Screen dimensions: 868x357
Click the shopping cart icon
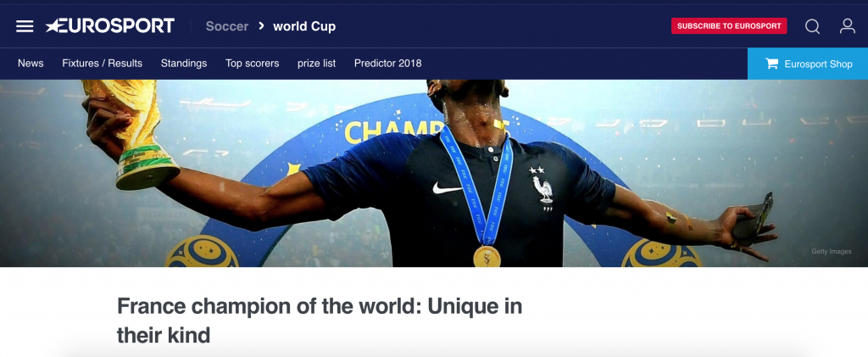(x=771, y=64)
